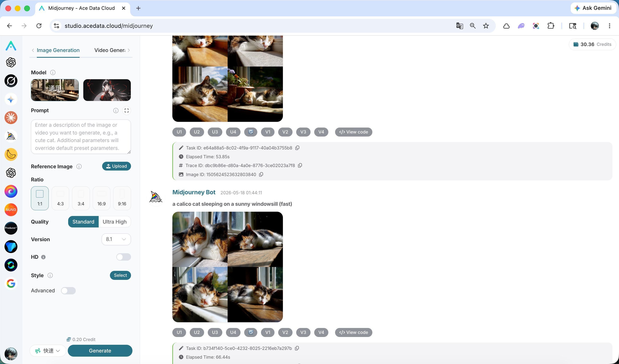Set Quality to Standard
Viewport: 619px width, 364px height.
coord(83,222)
